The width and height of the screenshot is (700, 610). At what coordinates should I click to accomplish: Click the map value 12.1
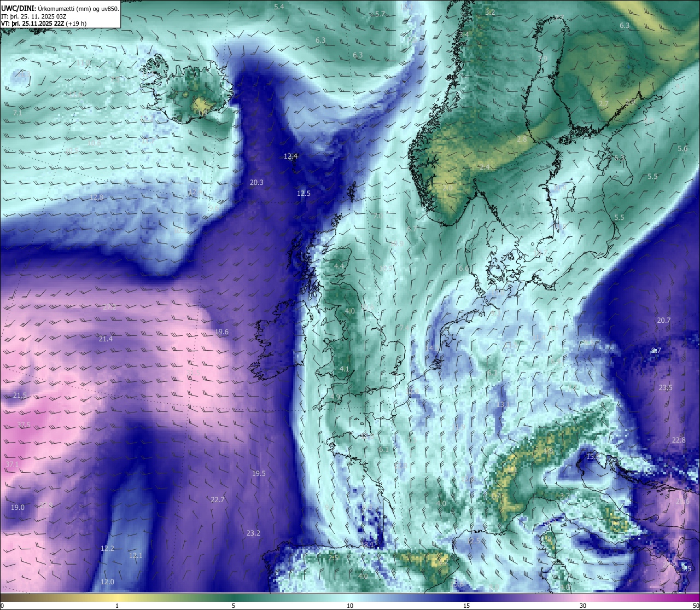click(x=135, y=555)
